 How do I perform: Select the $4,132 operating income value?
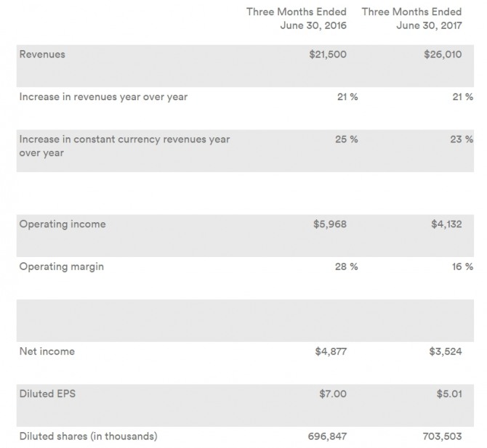pos(446,224)
